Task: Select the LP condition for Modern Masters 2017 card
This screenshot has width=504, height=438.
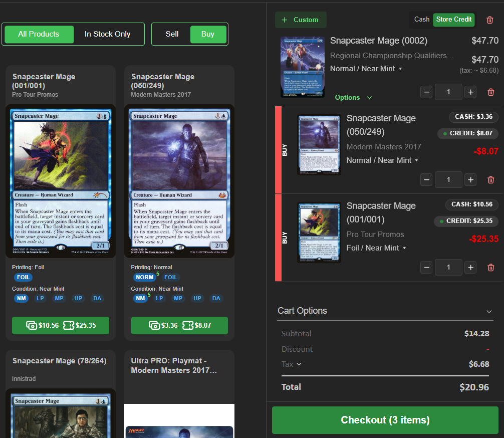Action: [x=159, y=298]
